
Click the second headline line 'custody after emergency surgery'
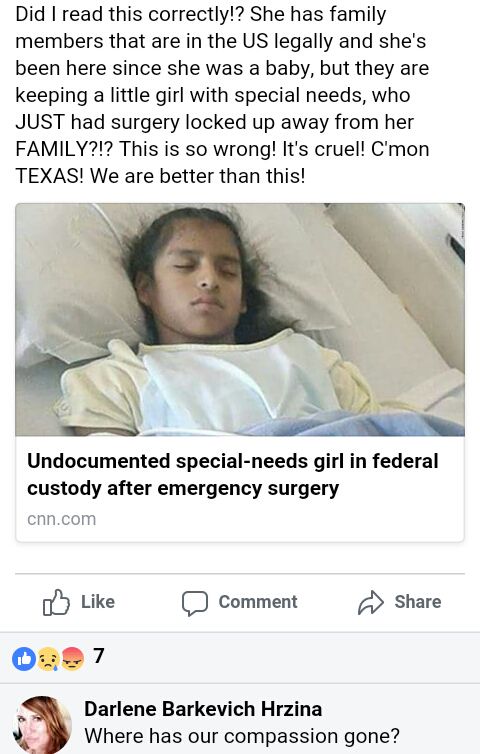click(x=183, y=488)
